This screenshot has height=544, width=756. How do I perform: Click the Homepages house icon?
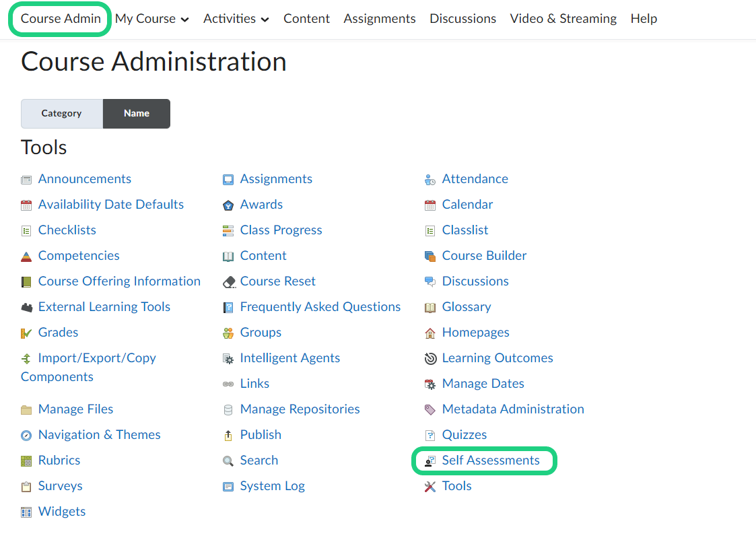point(430,333)
